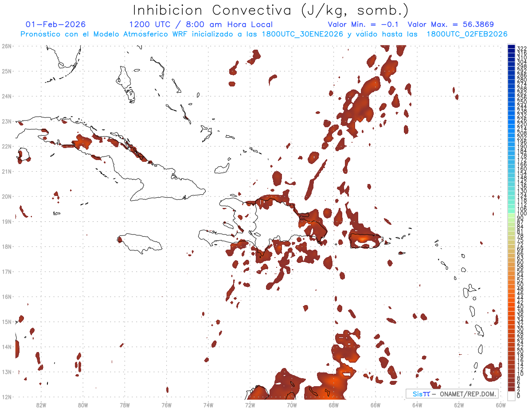Click the 'Valor Max. = 56.3869' value
This screenshot has height=411, width=532.
coord(450,24)
